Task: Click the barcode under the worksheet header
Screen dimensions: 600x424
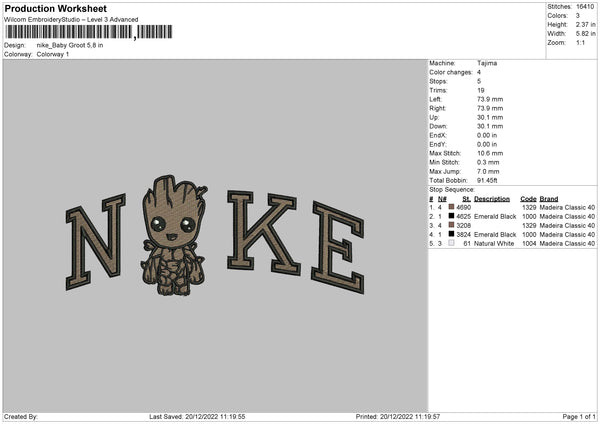Action: 88,32
